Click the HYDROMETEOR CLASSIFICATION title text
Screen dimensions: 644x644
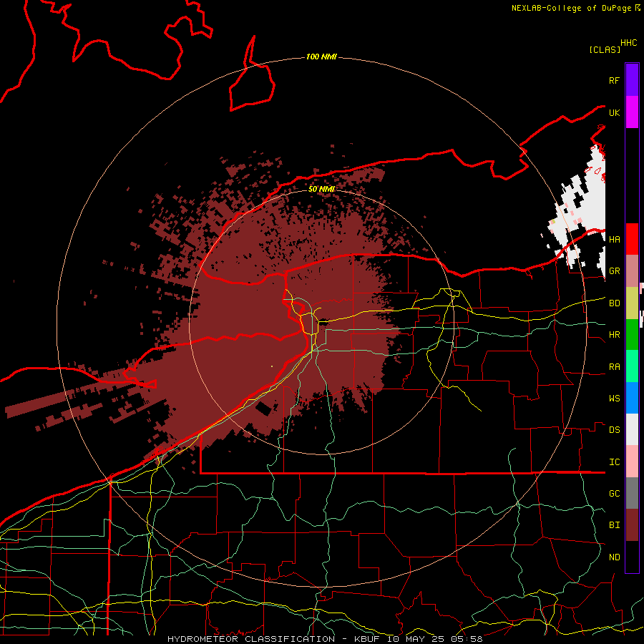click(x=251, y=639)
